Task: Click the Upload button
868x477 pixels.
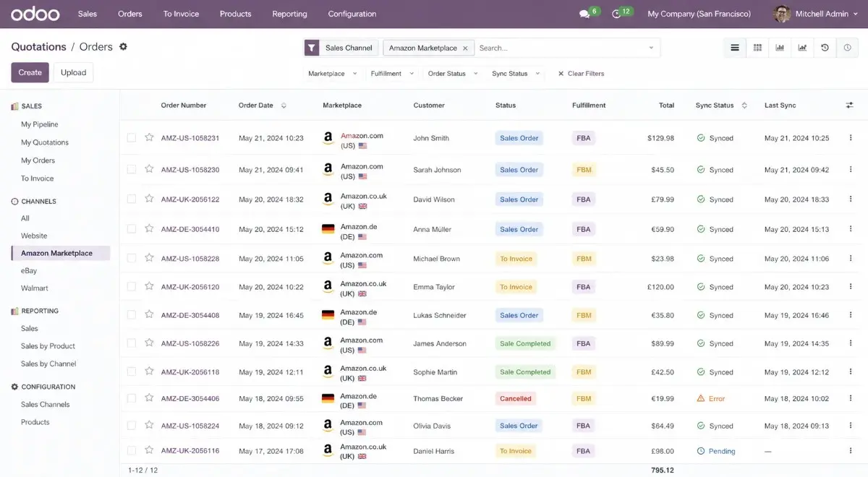Action: (73, 72)
